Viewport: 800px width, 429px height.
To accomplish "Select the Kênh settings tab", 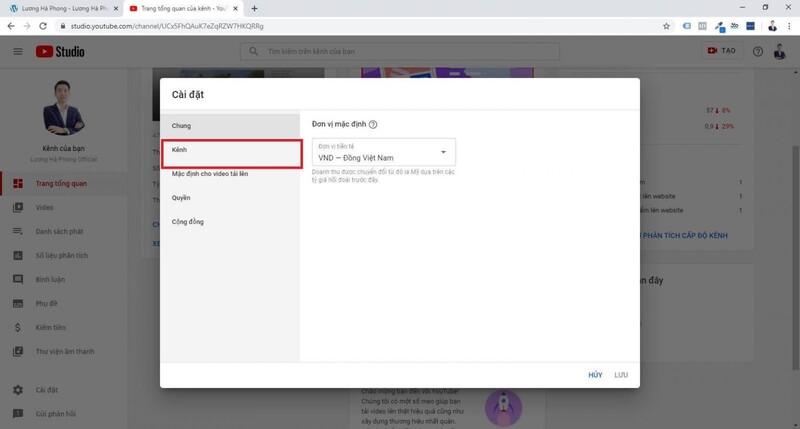I will (230, 150).
